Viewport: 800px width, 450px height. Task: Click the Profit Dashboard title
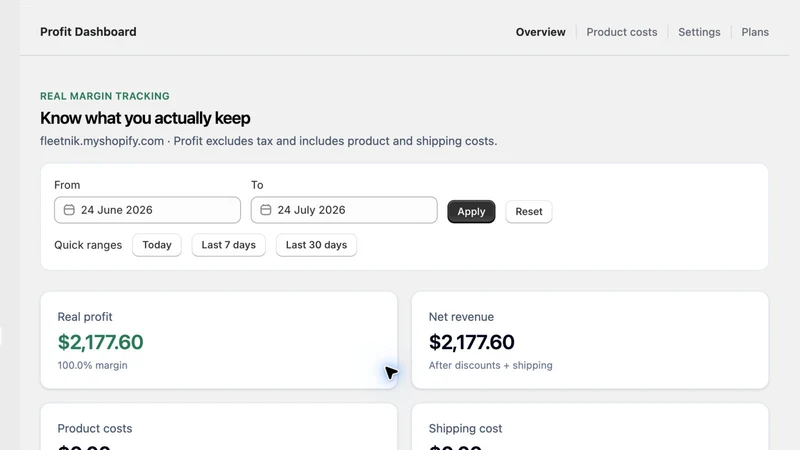(x=88, y=32)
